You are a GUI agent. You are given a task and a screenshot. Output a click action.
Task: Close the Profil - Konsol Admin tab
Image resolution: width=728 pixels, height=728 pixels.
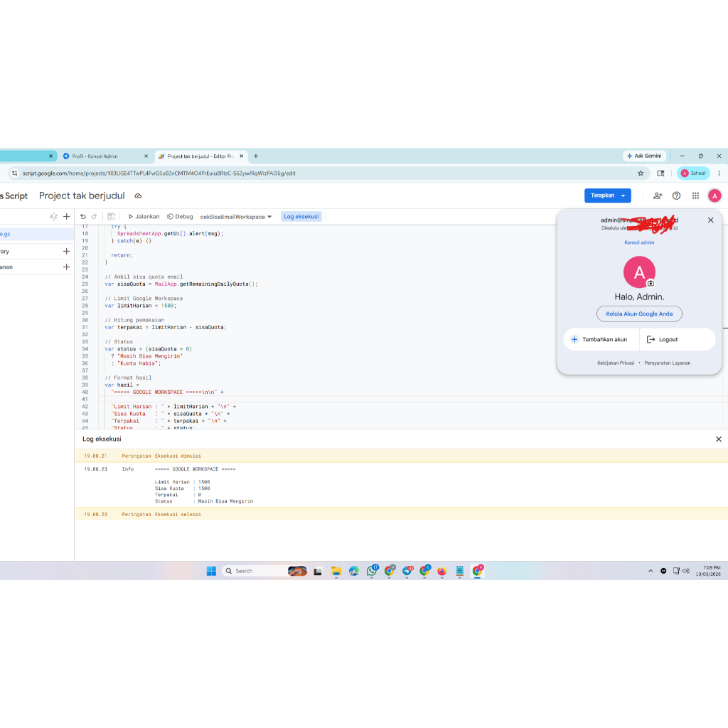[x=146, y=156]
